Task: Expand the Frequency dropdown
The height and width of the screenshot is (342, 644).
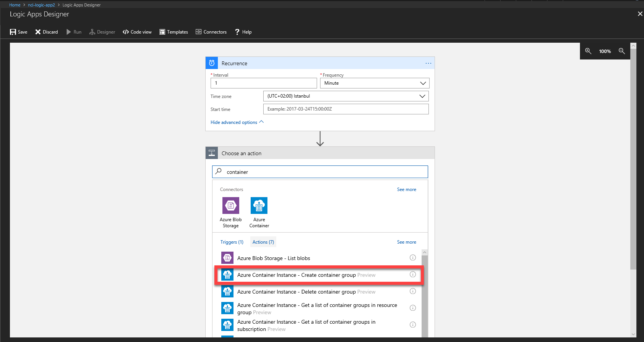Action: pos(423,83)
